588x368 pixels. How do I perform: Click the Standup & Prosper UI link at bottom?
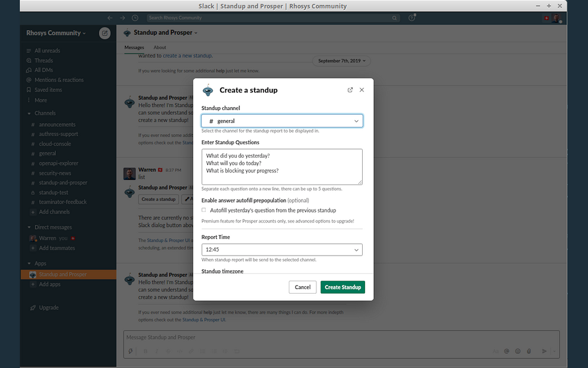[x=203, y=320]
